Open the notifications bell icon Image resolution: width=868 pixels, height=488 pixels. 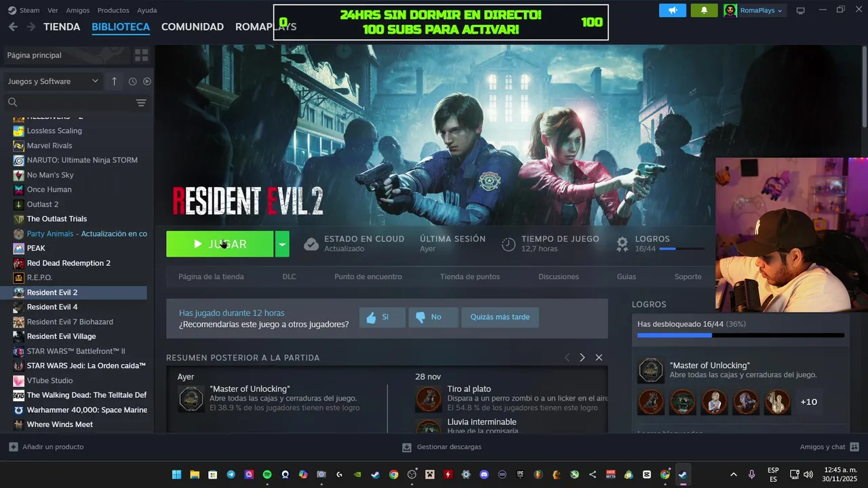pyautogui.click(x=704, y=10)
